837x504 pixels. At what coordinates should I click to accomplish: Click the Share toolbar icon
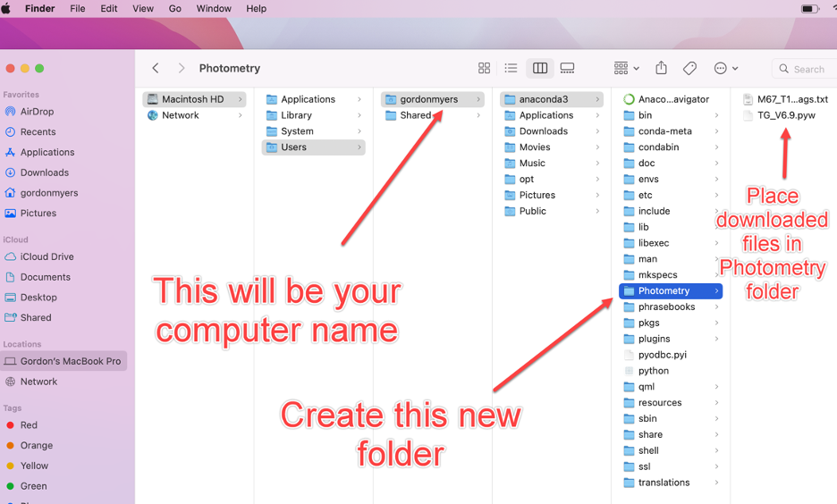661,69
